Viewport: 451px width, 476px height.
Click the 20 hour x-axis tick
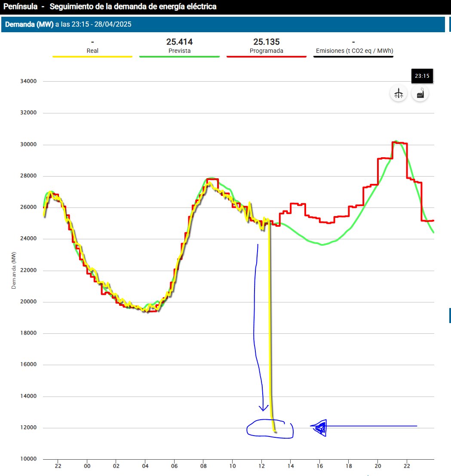(x=378, y=466)
